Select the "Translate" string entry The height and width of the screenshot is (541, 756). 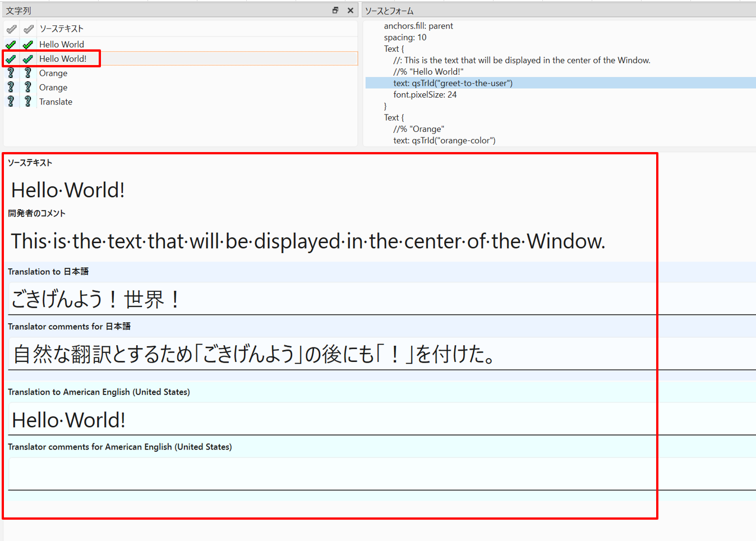(x=56, y=102)
